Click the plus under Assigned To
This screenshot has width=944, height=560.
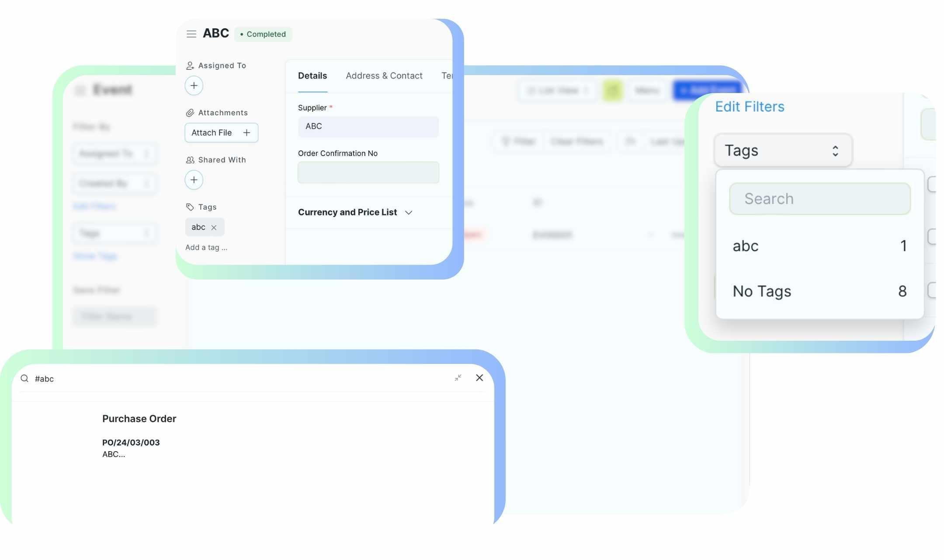tap(194, 86)
